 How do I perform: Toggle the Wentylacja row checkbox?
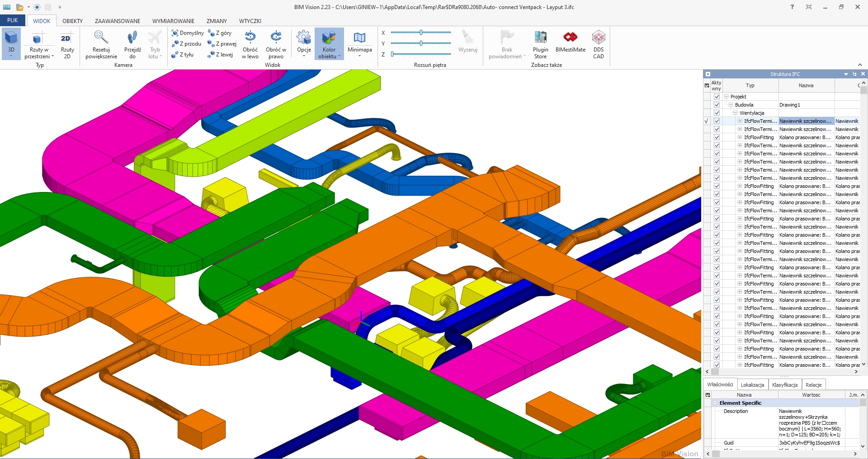[717, 113]
